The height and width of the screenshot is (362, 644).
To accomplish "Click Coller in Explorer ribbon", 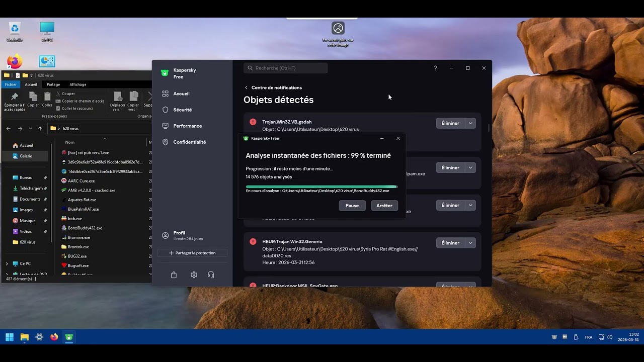I will tap(47, 100).
